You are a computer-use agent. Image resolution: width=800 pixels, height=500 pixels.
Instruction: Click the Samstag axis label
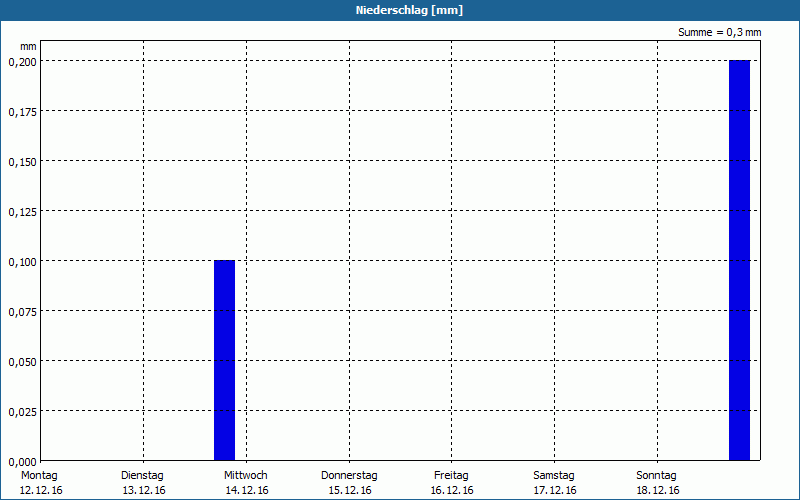(x=554, y=475)
